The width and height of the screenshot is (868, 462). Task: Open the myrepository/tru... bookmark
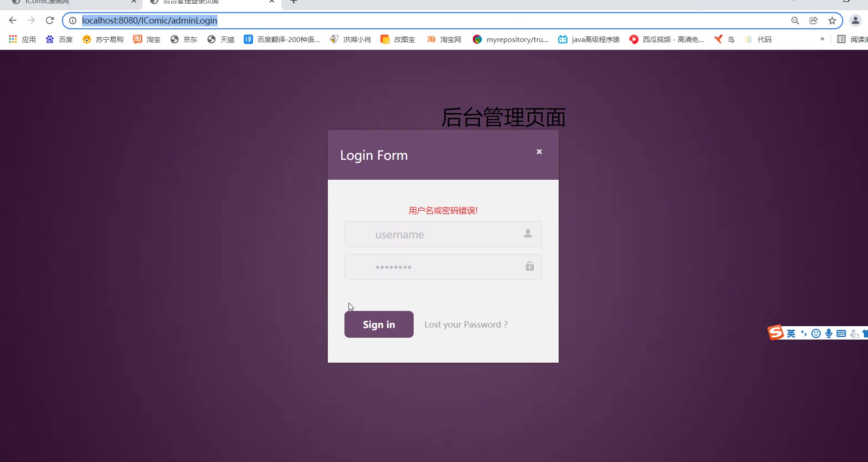(511, 39)
